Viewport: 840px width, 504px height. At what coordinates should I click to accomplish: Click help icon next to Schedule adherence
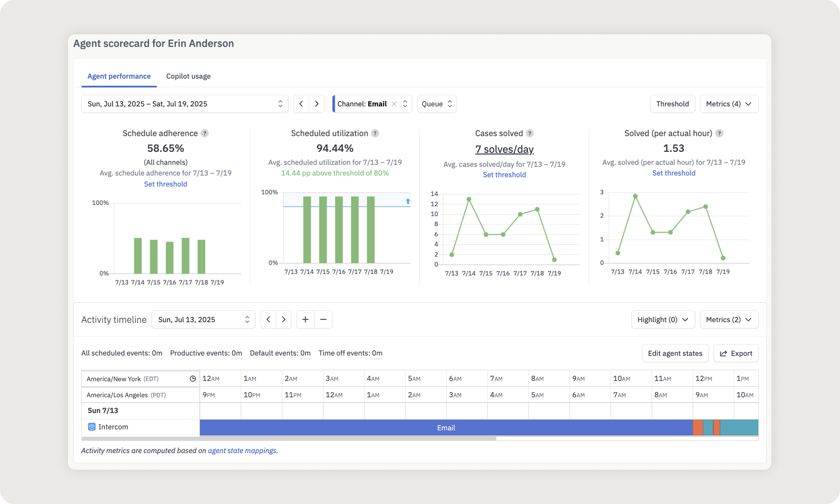point(205,133)
